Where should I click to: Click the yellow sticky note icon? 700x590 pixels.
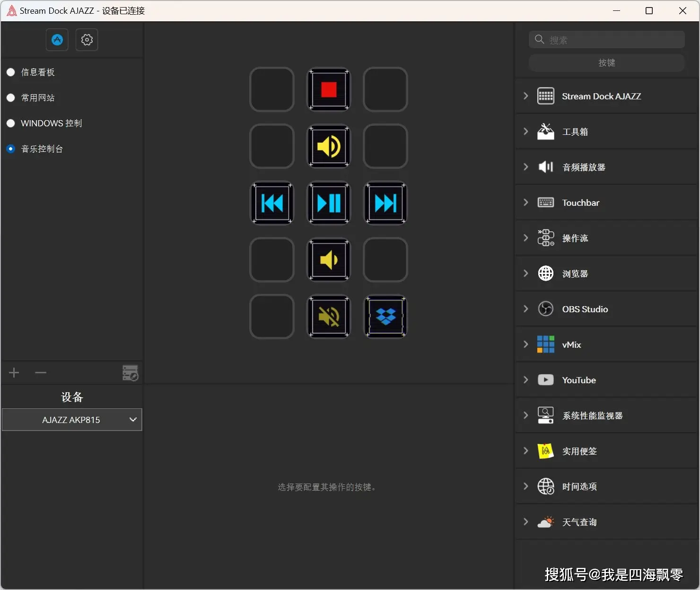click(546, 451)
